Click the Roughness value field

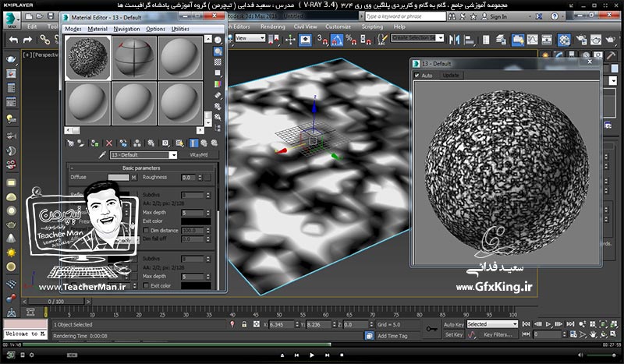pos(189,178)
